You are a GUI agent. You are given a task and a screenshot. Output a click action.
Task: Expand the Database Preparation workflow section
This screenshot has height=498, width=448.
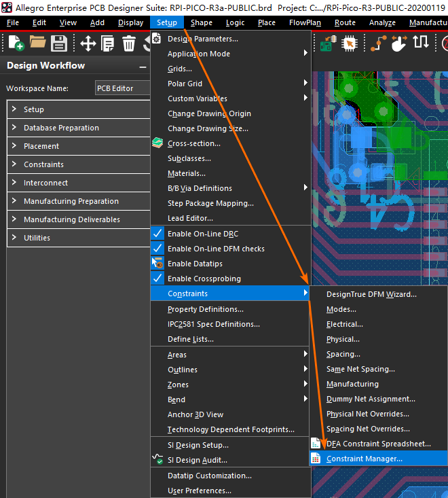click(61, 128)
